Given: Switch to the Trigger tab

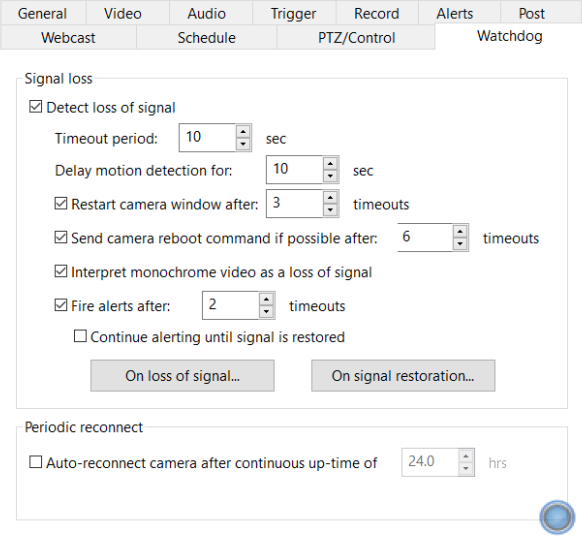Looking at the screenshot, I should [294, 13].
